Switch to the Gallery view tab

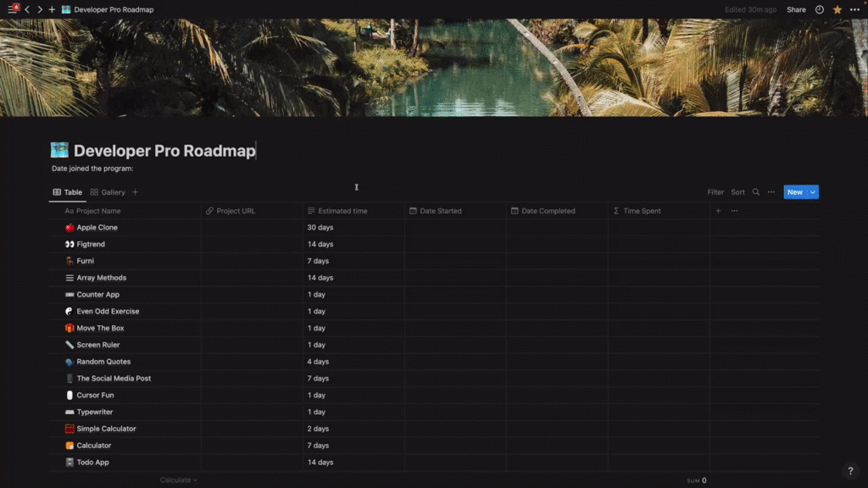pos(112,191)
